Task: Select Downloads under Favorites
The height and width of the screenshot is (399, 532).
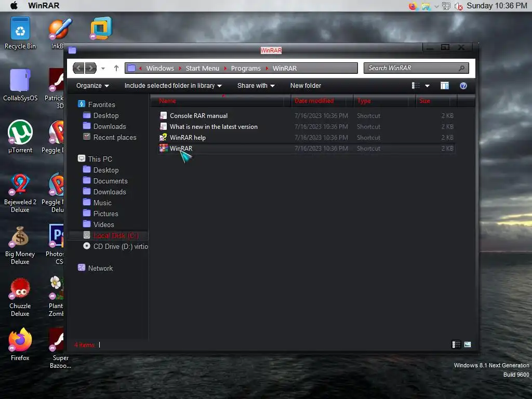Action: click(110, 126)
